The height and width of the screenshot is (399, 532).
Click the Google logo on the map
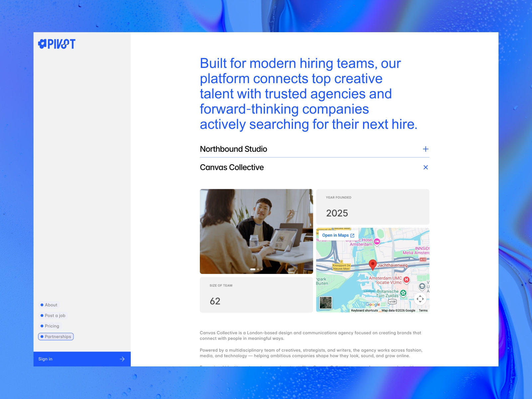373,304
